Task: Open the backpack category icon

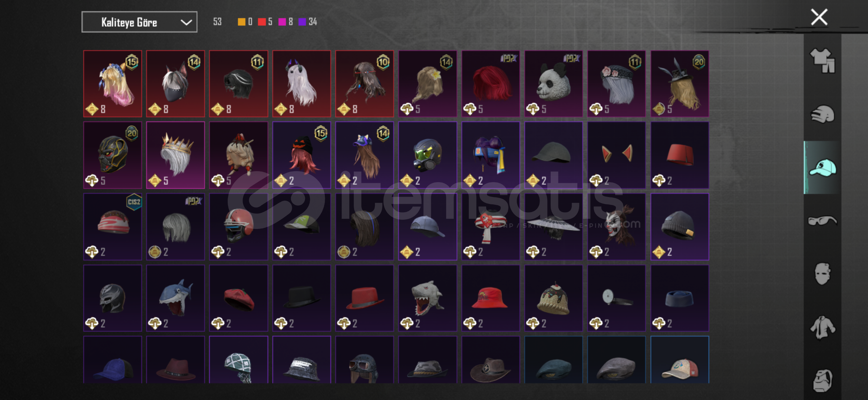Action: [x=822, y=380]
